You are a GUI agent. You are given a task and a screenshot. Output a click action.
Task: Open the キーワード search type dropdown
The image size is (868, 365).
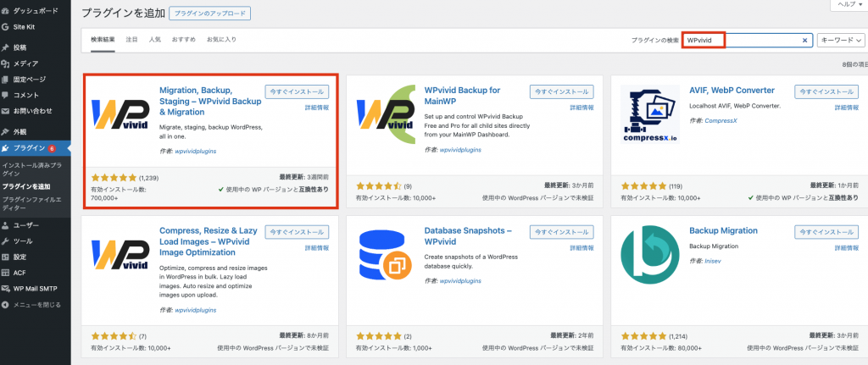pyautogui.click(x=839, y=40)
